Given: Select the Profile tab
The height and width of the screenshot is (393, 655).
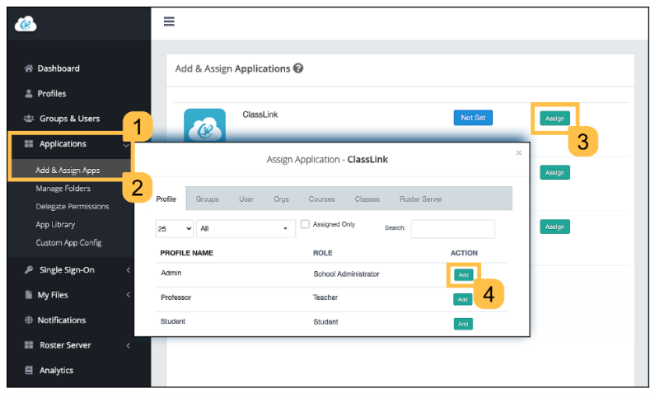Looking at the screenshot, I should tap(166, 199).
